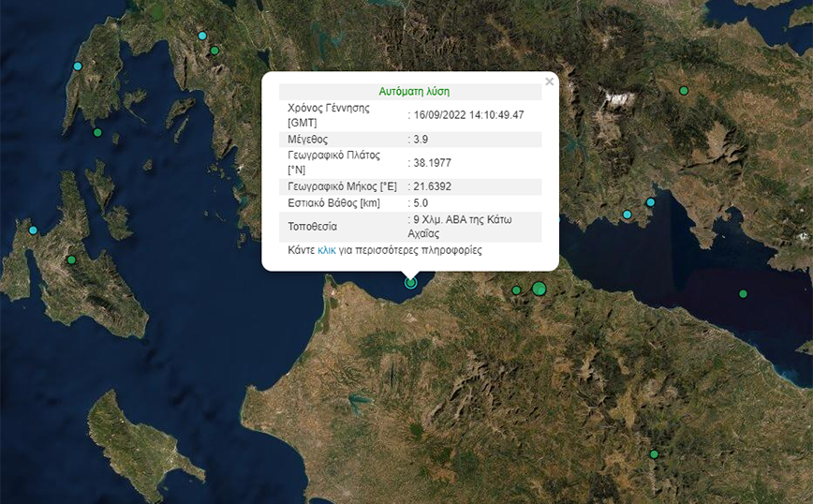Click the lower-left cyan marker on the gulf's north shore
This screenshot has height=504, width=813.
click(628, 215)
